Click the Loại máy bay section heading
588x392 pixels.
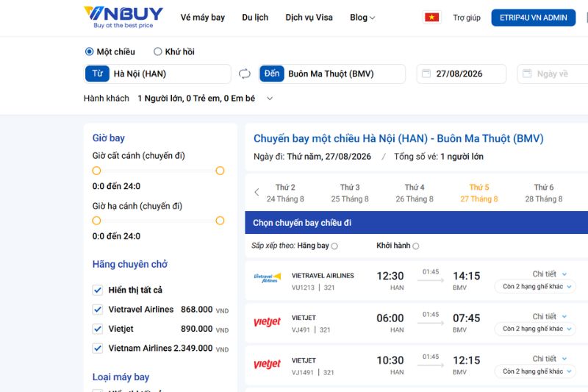click(121, 377)
